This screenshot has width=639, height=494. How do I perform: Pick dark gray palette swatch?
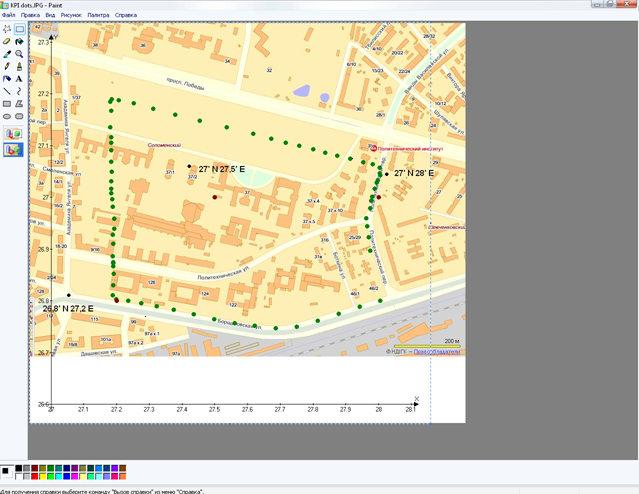point(26,468)
